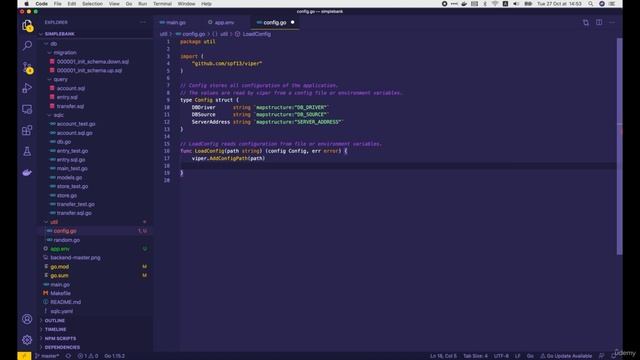Click the Docker whale menu bar icon
The height and width of the screenshot is (360, 640).
coord(464,4)
